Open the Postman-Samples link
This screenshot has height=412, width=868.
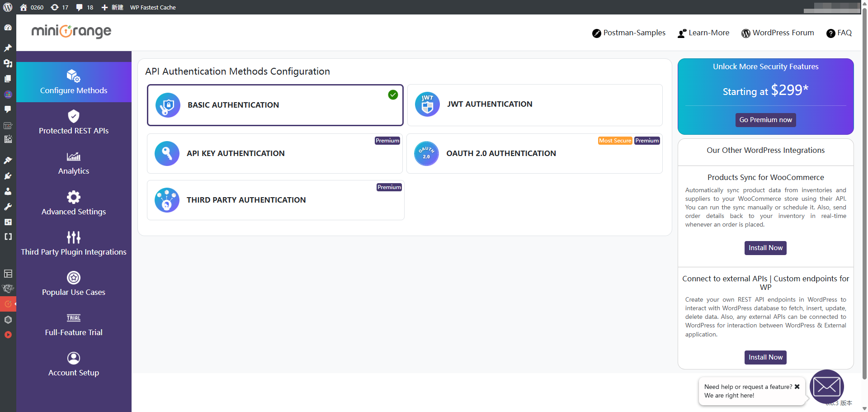click(629, 33)
